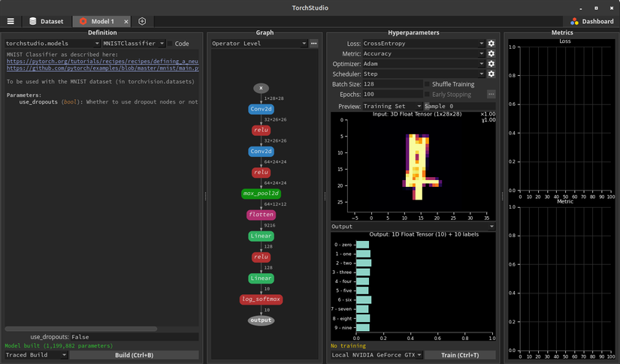
Task: Close the Model 1 tab
Action: (126, 22)
